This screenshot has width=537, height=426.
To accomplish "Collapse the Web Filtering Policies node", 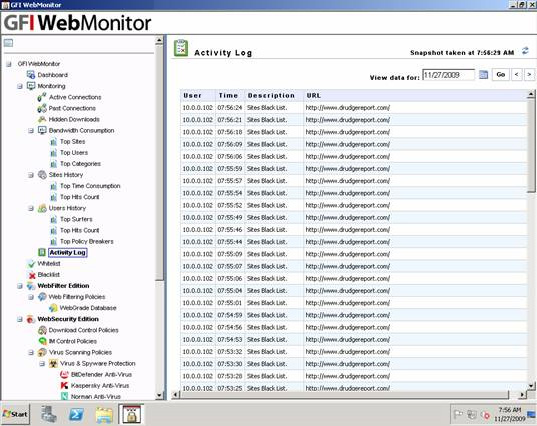I will (31, 297).
